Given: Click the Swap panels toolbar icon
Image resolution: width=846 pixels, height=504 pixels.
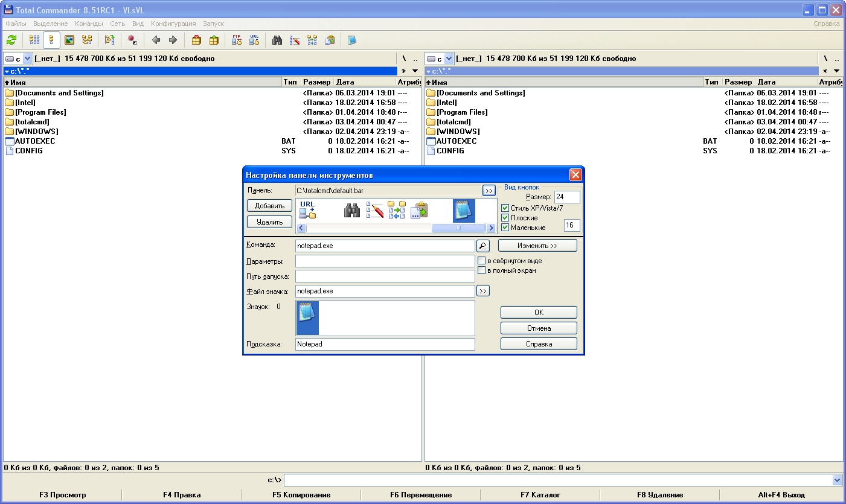Looking at the screenshot, I should (109, 40).
